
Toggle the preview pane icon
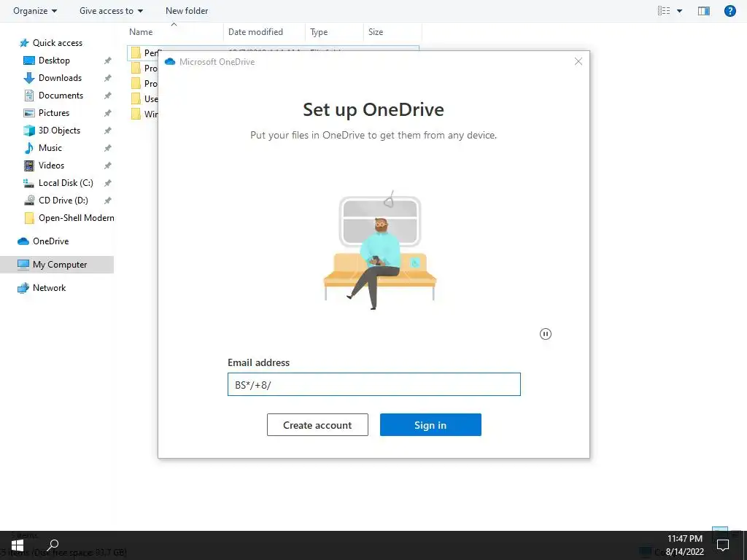coord(704,10)
